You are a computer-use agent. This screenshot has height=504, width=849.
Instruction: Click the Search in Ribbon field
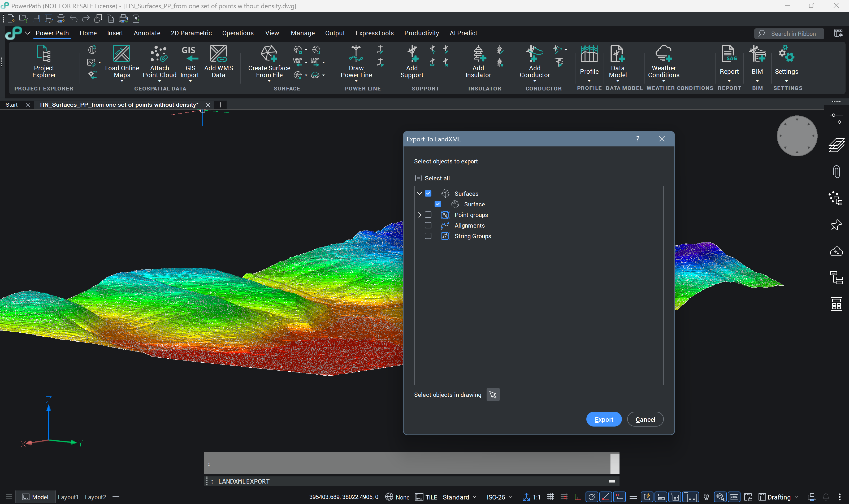click(x=793, y=34)
